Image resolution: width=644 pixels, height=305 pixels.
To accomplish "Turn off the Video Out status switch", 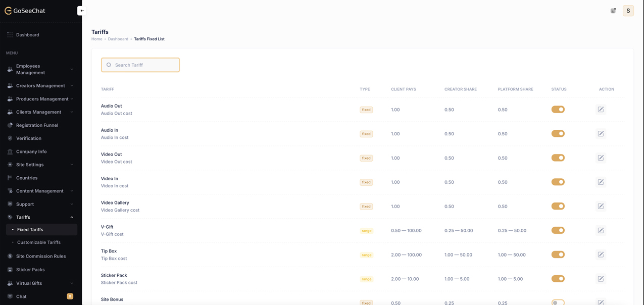I will click(558, 158).
